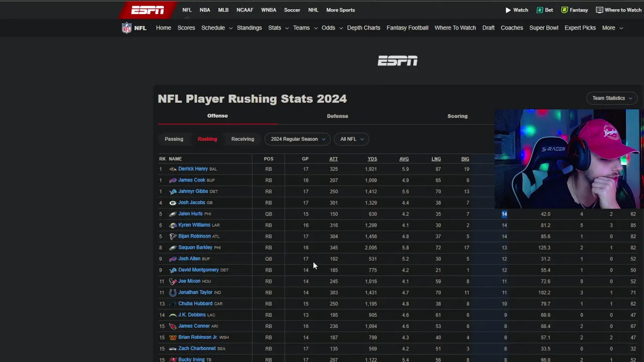
Task: Click the Panthers logo next to Chuba Hubbard
Action: click(173, 304)
